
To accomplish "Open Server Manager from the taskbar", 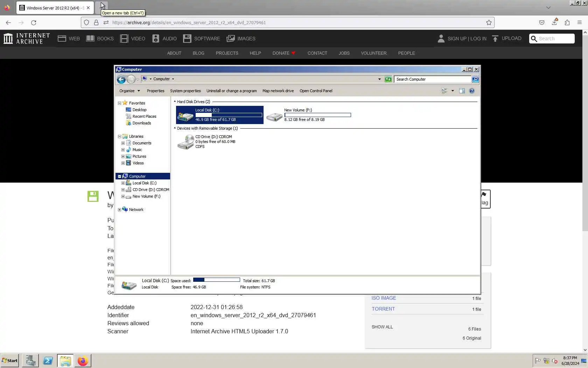I will point(30,361).
